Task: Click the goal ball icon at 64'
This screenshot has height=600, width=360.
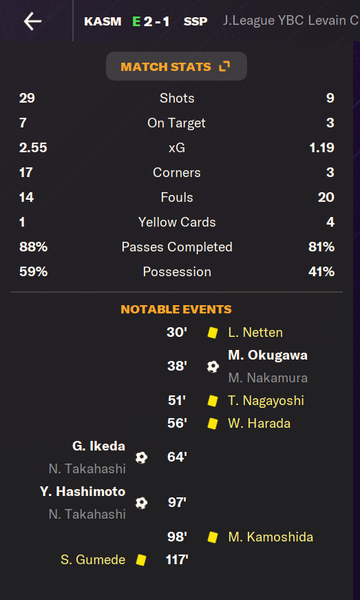Action: (x=141, y=458)
